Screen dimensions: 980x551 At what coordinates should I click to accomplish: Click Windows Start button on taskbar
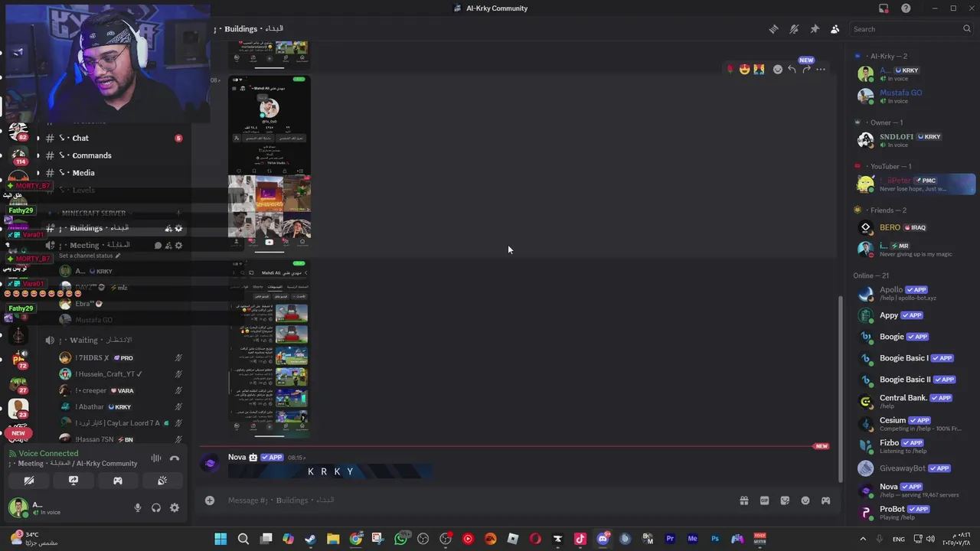click(x=220, y=539)
